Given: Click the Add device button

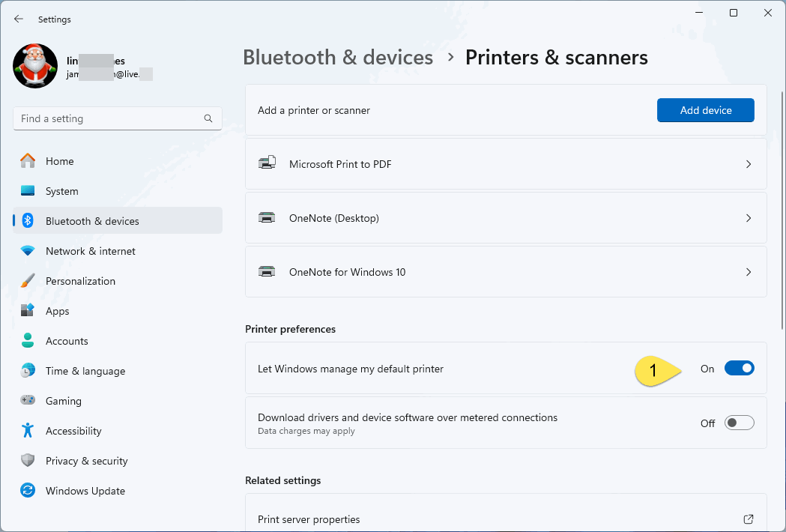Looking at the screenshot, I should coord(705,110).
